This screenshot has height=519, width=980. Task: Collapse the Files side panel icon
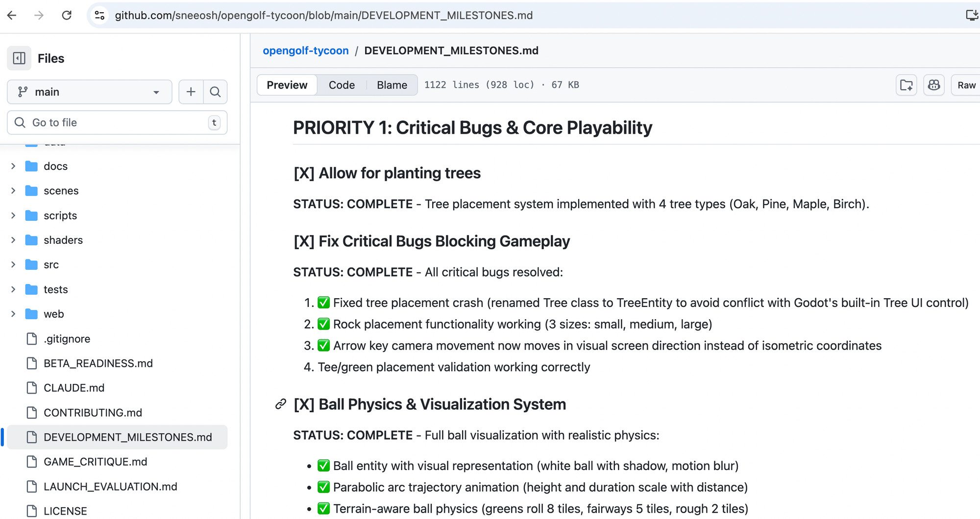(19, 58)
